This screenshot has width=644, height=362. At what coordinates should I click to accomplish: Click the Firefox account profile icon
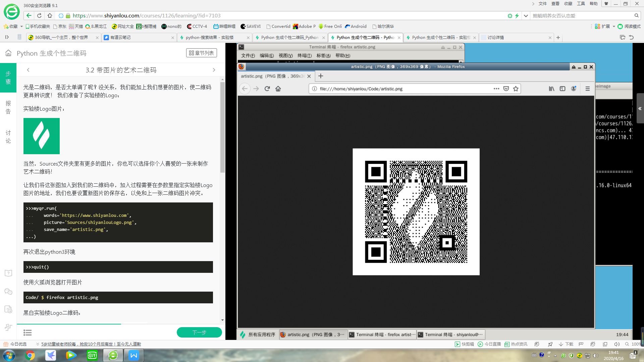[x=574, y=88]
